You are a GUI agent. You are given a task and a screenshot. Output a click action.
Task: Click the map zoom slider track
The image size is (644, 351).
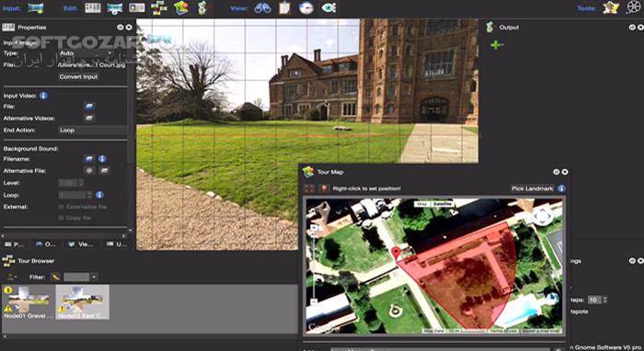coord(315,265)
